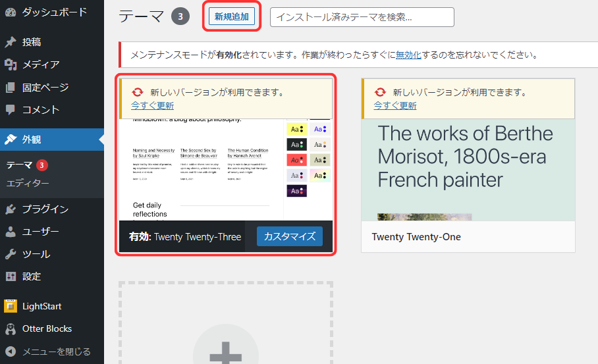The width and height of the screenshot is (598, 364).
Task: Open the 設定 menu
Action: pyautogui.click(x=52, y=276)
